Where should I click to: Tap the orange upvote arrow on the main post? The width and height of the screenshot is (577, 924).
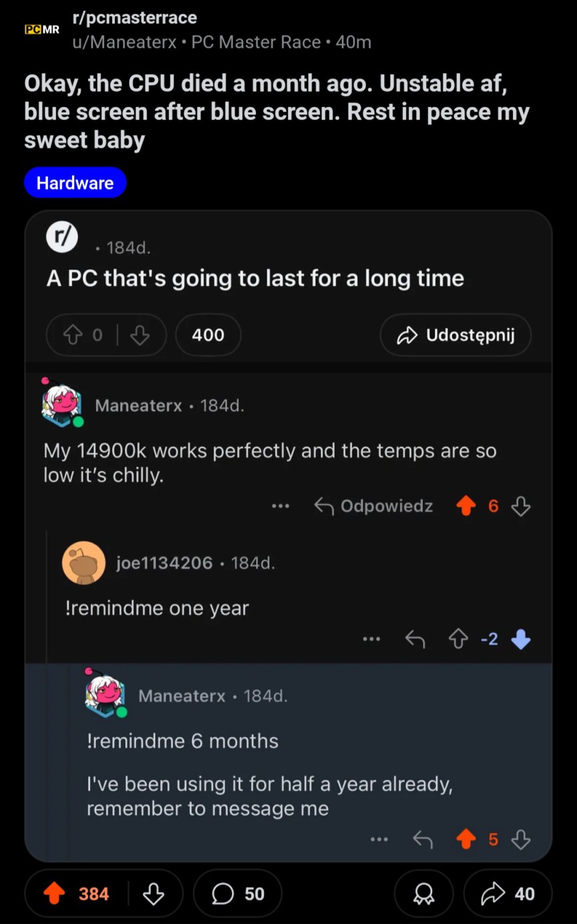53,893
